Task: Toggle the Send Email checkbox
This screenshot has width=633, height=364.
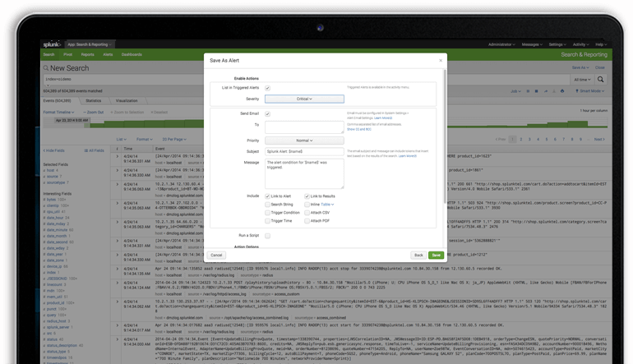Action: [267, 113]
